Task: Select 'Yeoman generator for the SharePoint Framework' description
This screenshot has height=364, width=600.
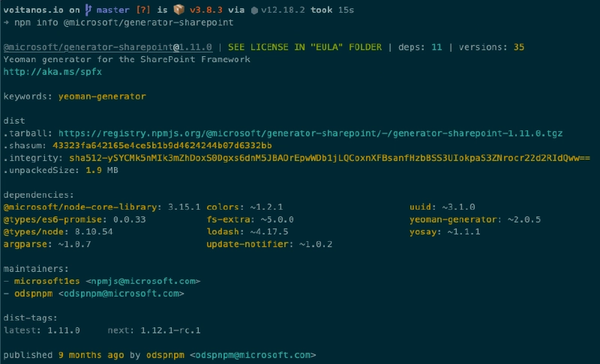Action: coord(127,60)
